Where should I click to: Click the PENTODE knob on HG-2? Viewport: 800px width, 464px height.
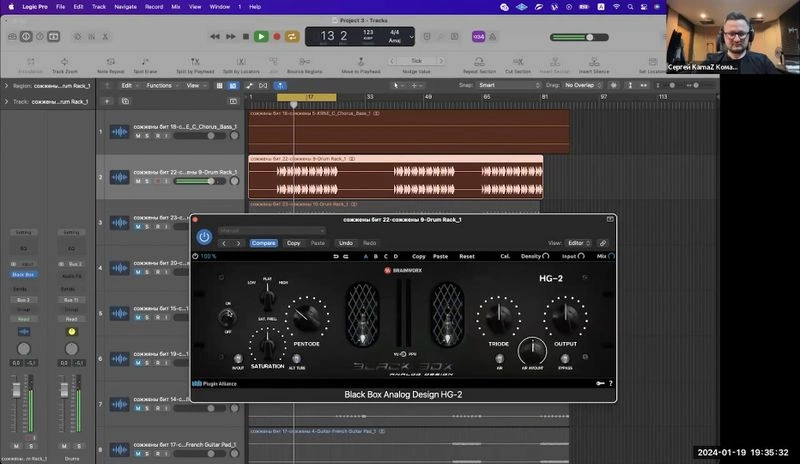click(307, 318)
